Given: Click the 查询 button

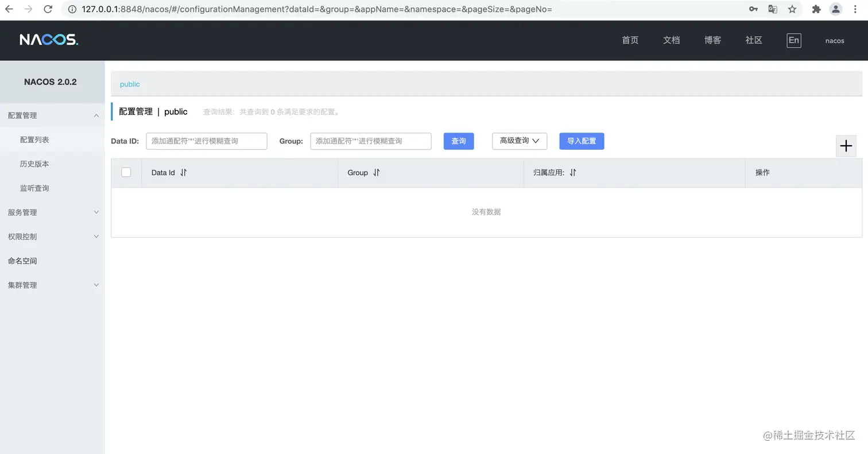Looking at the screenshot, I should pyautogui.click(x=459, y=141).
